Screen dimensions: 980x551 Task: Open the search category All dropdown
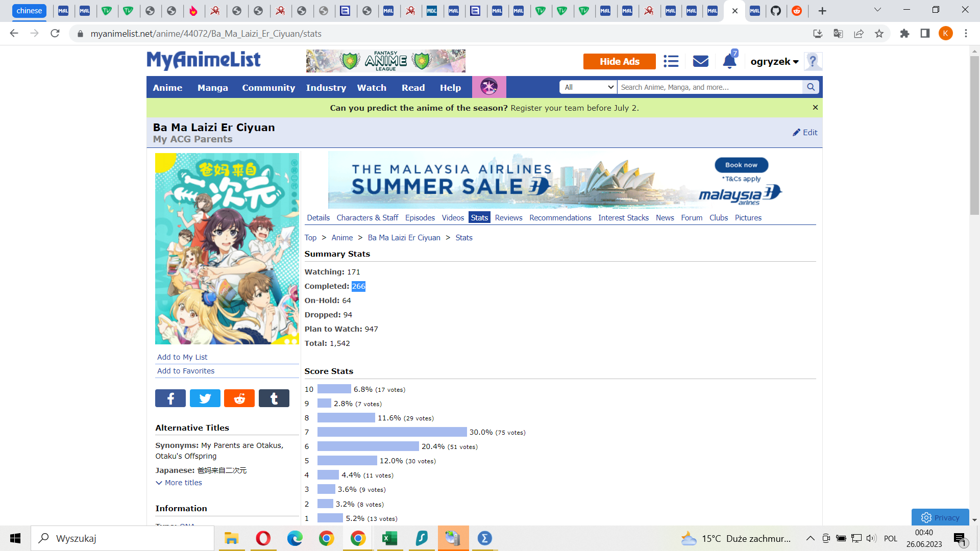(589, 87)
